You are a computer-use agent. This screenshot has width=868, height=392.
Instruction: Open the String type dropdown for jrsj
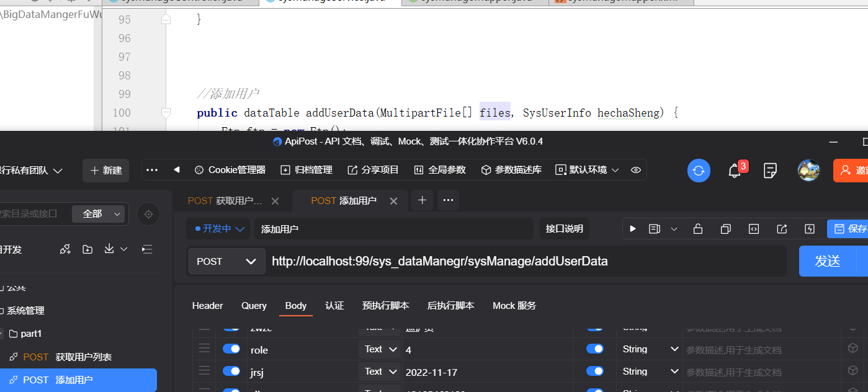tap(650, 371)
